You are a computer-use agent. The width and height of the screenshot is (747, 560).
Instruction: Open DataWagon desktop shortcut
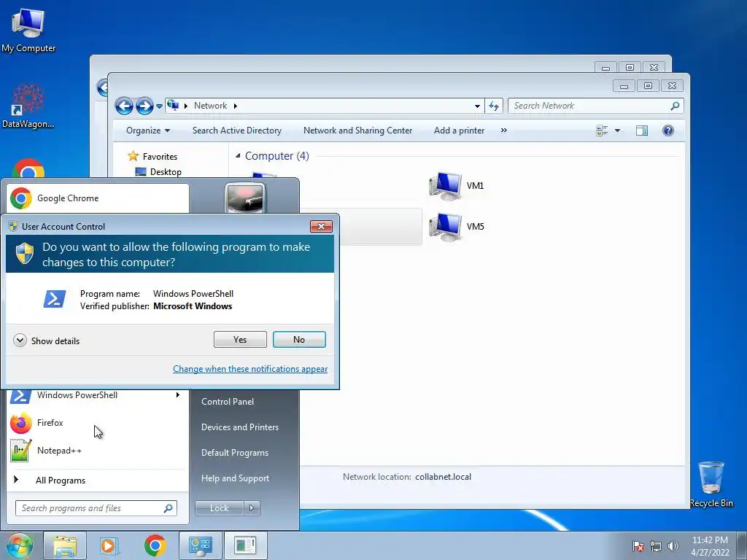click(28, 106)
